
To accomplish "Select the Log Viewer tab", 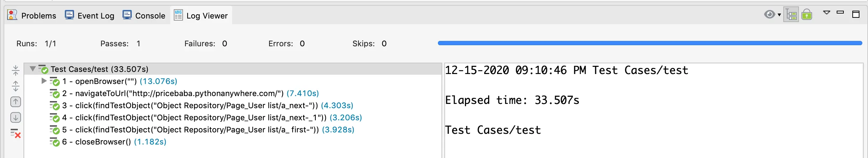I will coord(201,15).
